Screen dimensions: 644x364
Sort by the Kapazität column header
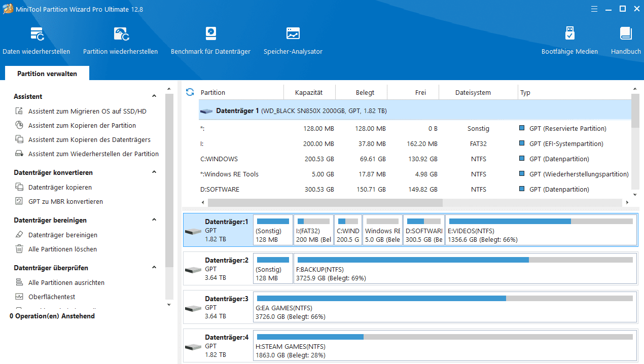click(x=309, y=93)
